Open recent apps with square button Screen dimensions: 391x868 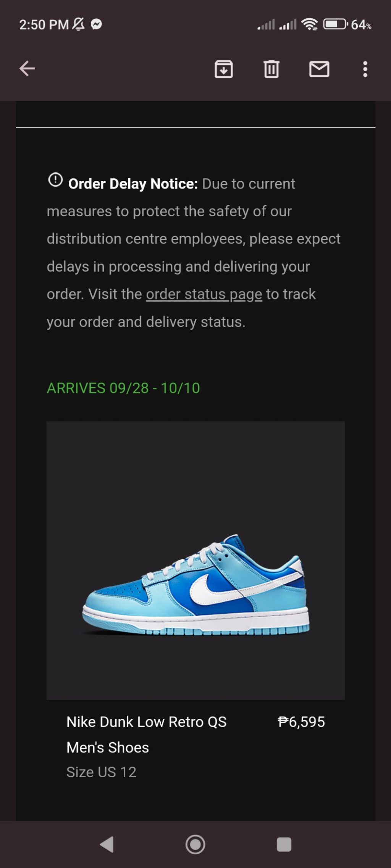point(284,844)
